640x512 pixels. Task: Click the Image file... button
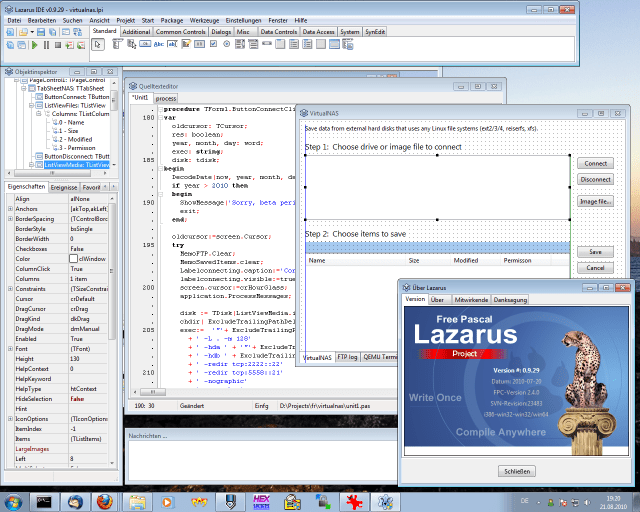pyautogui.click(x=596, y=201)
